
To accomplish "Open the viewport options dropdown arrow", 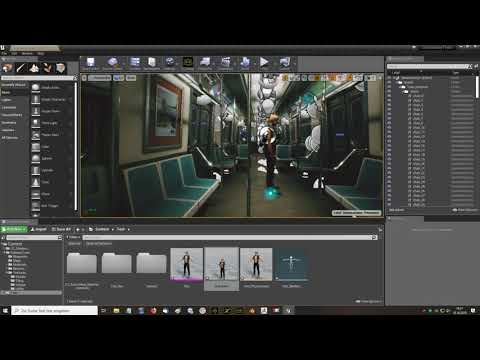I will (x=84, y=78).
